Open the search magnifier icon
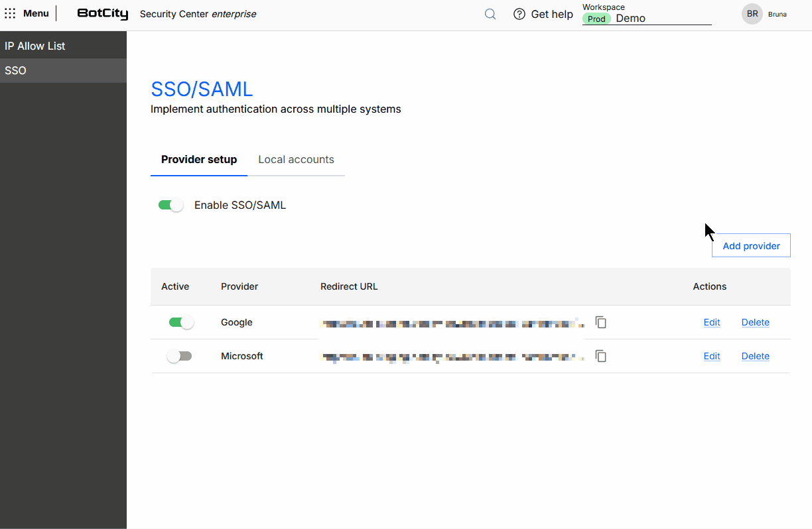The width and height of the screenshot is (812, 529). click(490, 14)
